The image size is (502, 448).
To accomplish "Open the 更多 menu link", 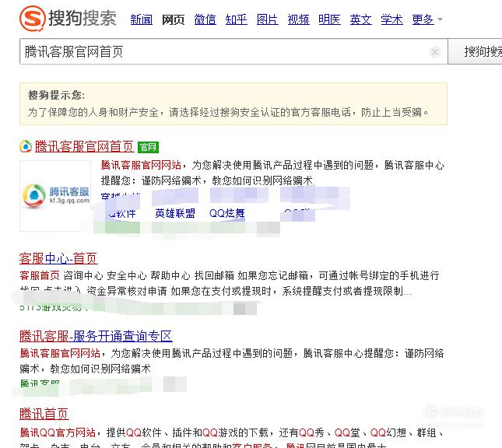I will point(423,19).
